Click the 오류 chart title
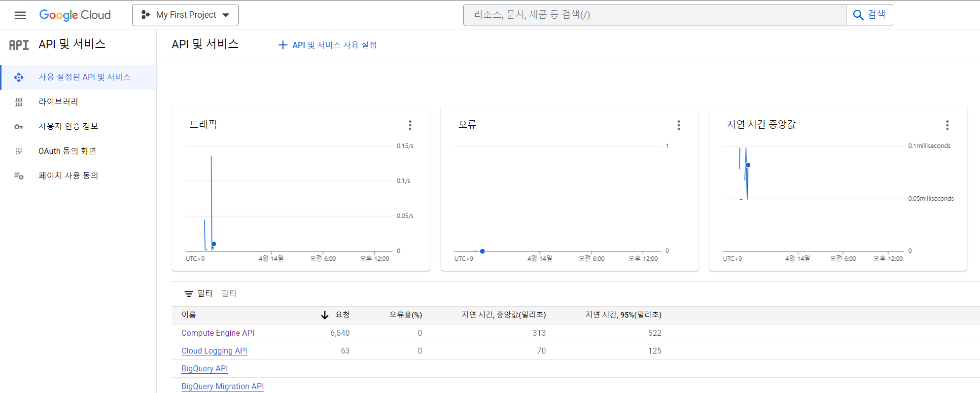 (467, 125)
